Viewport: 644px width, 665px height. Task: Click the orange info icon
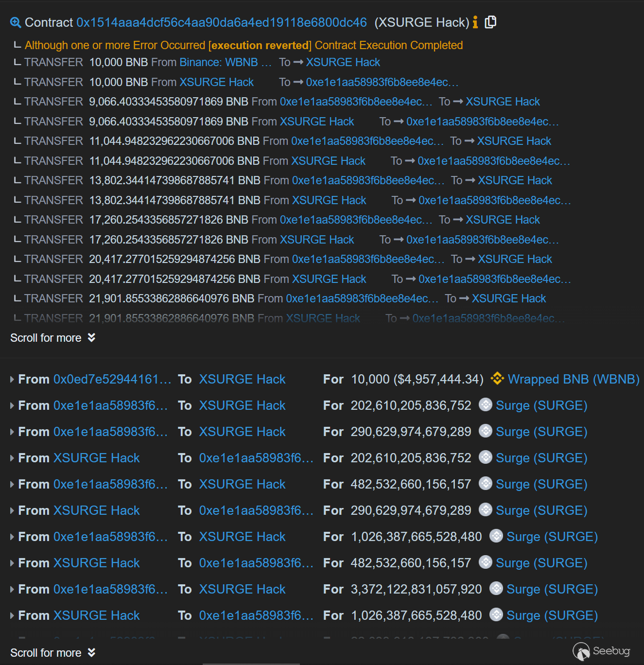pyautogui.click(x=475, y=22)
